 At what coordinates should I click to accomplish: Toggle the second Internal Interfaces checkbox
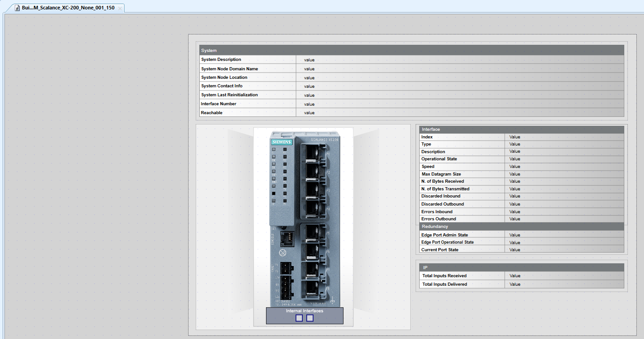(310, 318)
